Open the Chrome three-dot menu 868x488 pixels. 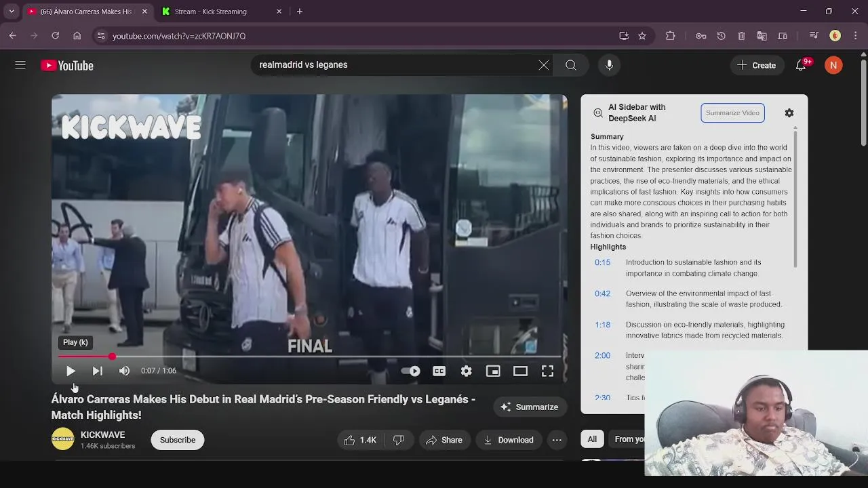point(855,36)
